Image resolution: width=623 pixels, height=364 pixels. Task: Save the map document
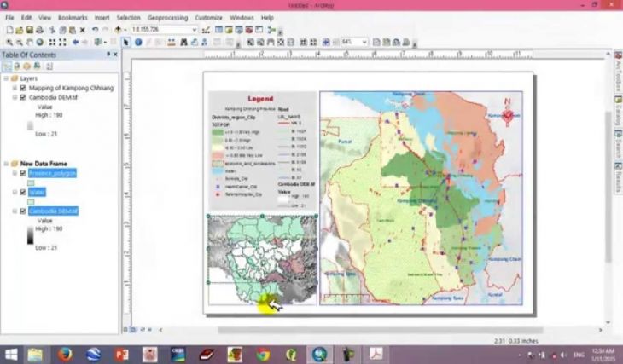29,30
